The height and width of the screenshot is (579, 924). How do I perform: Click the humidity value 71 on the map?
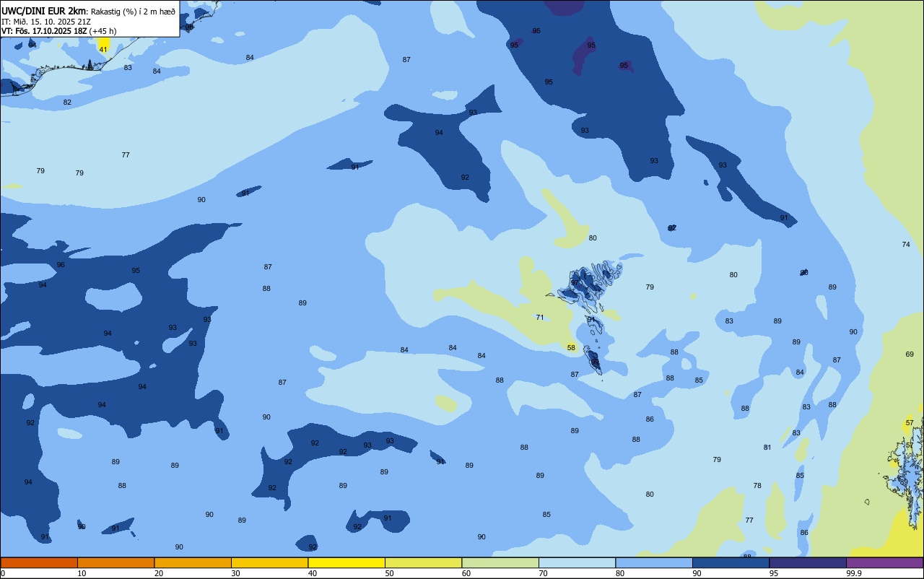(540, 318)
